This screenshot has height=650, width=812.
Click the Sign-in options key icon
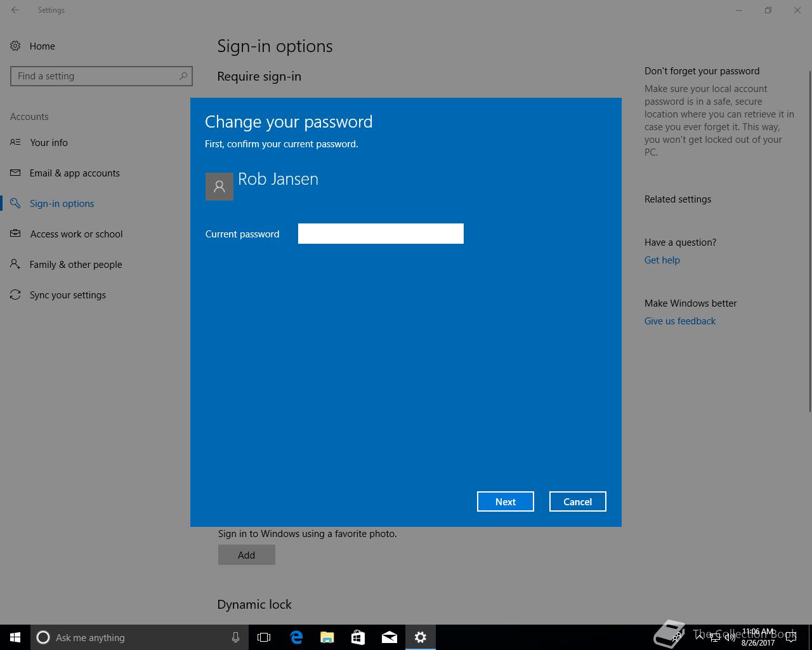coord(15,203)
